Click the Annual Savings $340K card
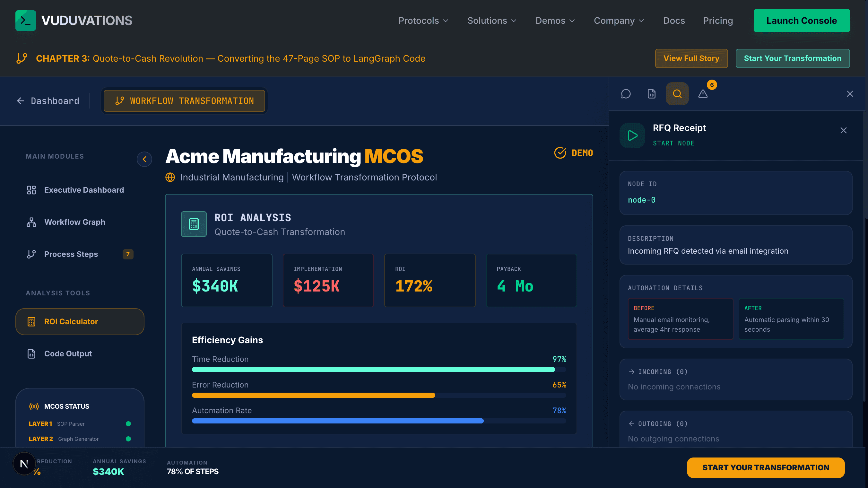 click(x=226, y=280)
